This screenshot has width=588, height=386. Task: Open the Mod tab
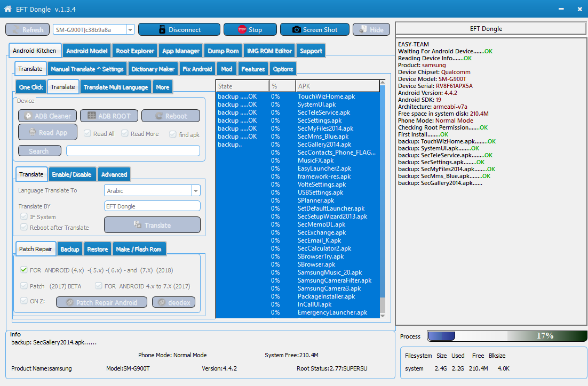226,69
